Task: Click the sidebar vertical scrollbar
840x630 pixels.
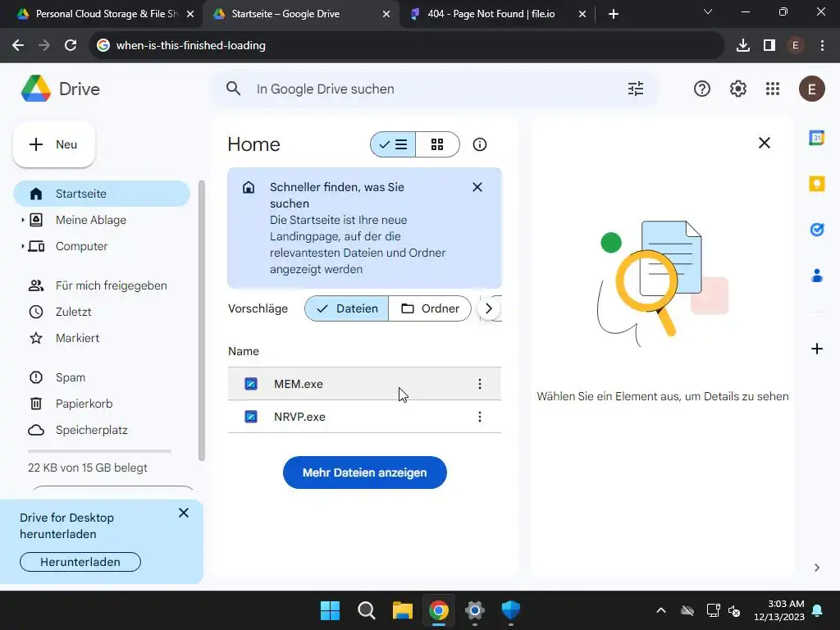Action: coord(202,321)
